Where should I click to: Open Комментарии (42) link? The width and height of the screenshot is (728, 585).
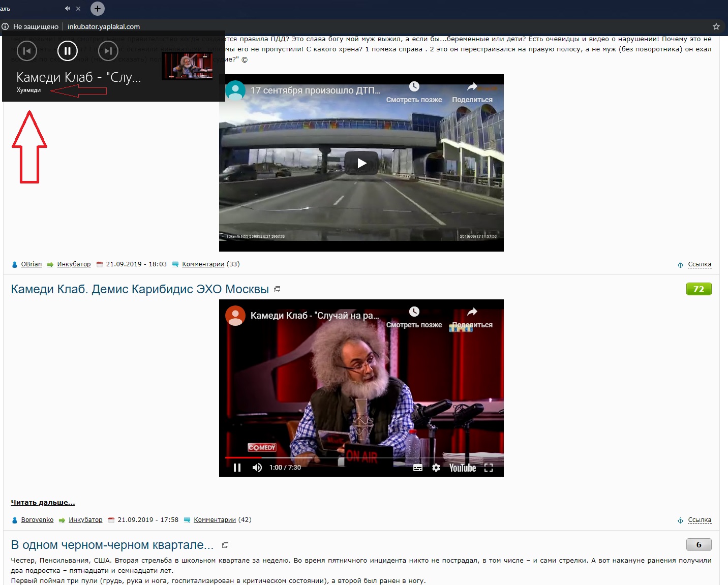215,520
